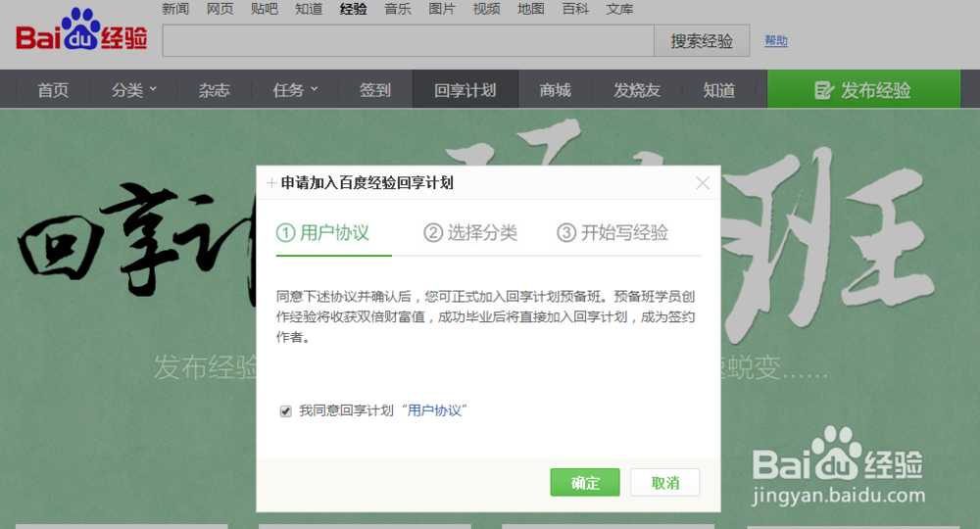Go to 音乐 in the top links

click(398, 9)
